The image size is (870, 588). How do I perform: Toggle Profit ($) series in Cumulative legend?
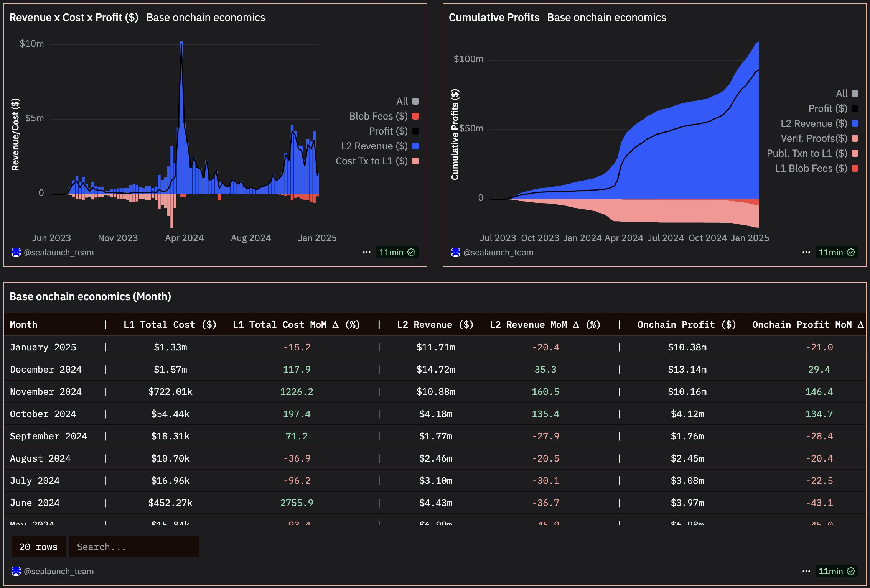[827, 108]
